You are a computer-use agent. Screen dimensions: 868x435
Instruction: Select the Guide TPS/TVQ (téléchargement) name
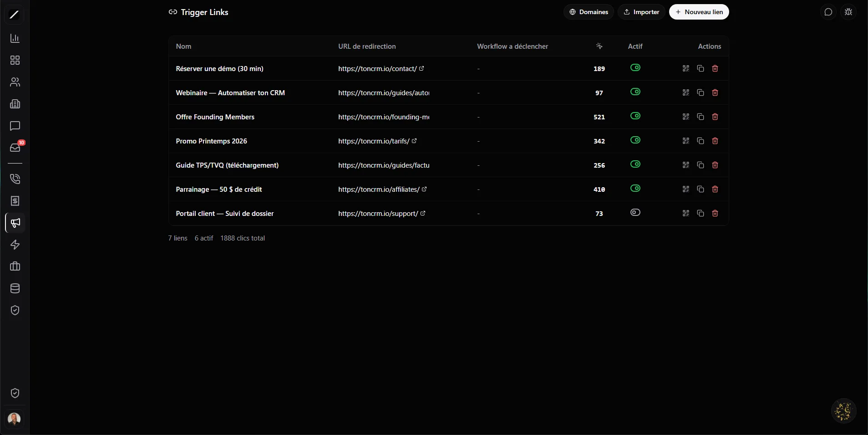pyautogui.click(x=227, y=165)
